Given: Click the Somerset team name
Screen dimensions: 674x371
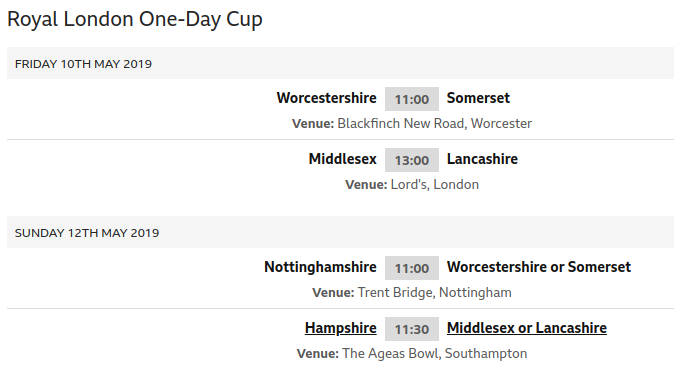Looking at the screenshot, I should [478, 98].
